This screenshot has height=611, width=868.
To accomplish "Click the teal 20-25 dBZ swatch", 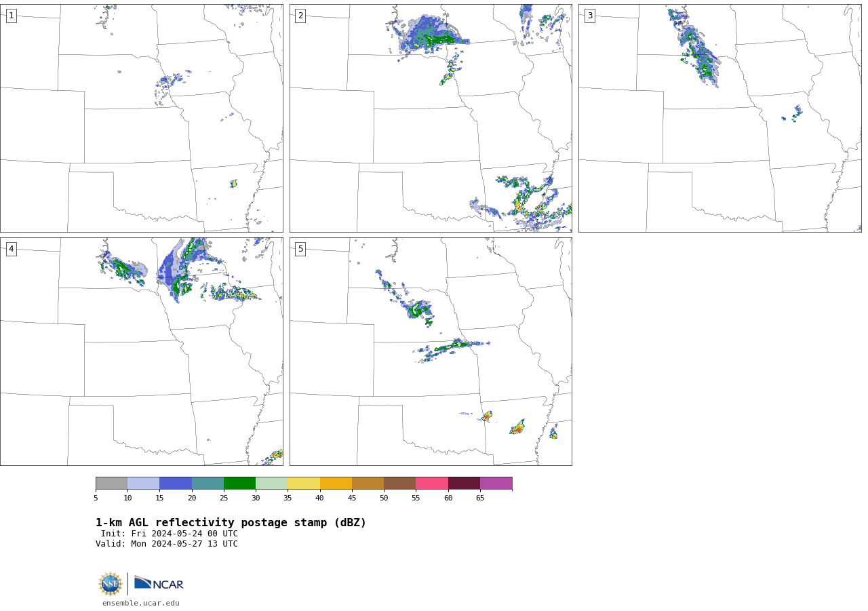I will tap(208, 483).
